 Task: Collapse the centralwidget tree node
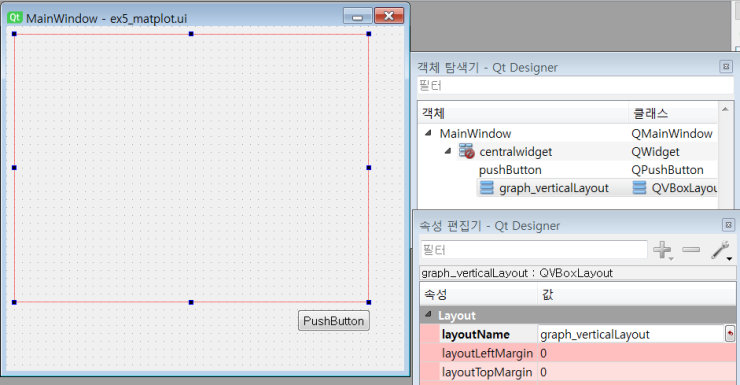tap(448, 151)
